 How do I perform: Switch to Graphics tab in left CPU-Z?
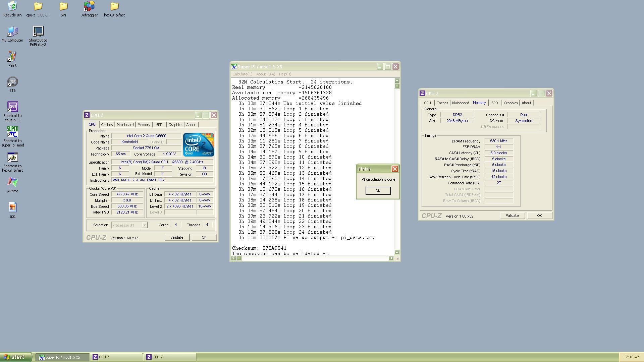click(175, 125)
